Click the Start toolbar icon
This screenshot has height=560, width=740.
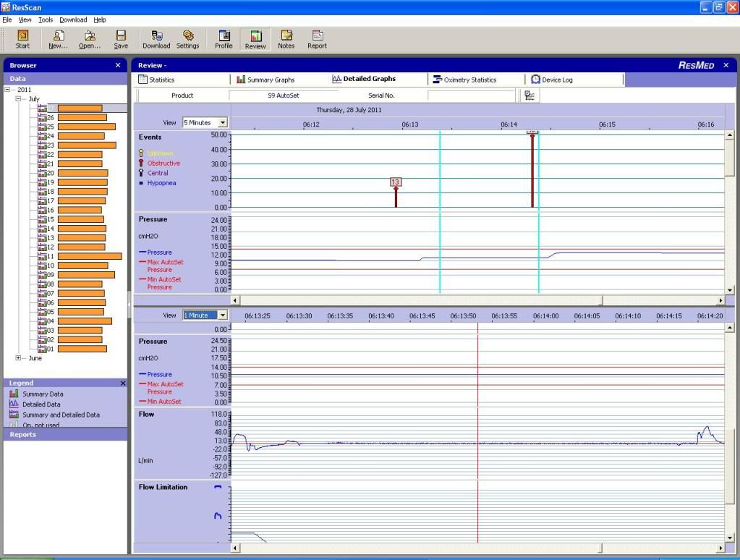pos(22,39)
